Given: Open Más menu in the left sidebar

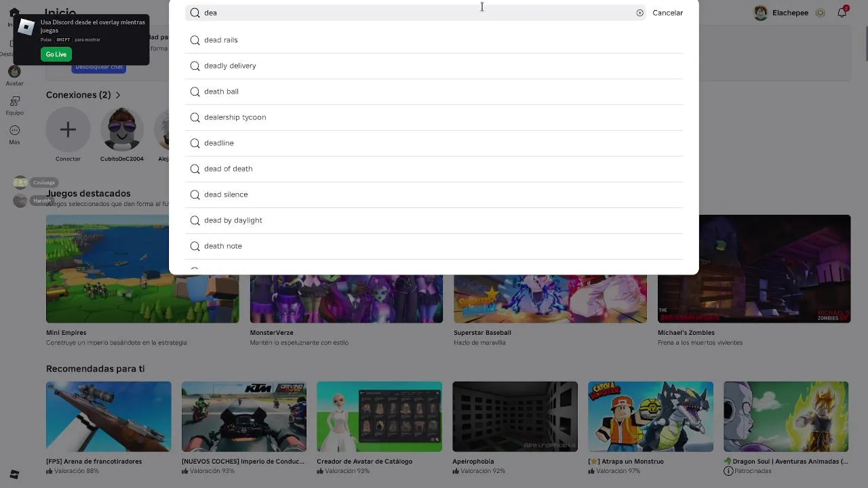Looking at the screenshot, I should click(x=14, y=135).
